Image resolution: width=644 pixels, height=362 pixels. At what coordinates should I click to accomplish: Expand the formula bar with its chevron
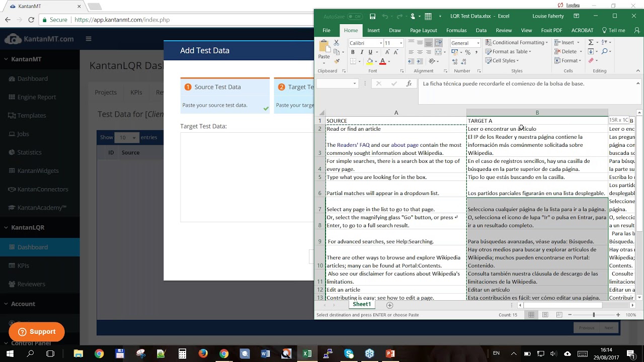pyautogui.click(x=638, y=83)
